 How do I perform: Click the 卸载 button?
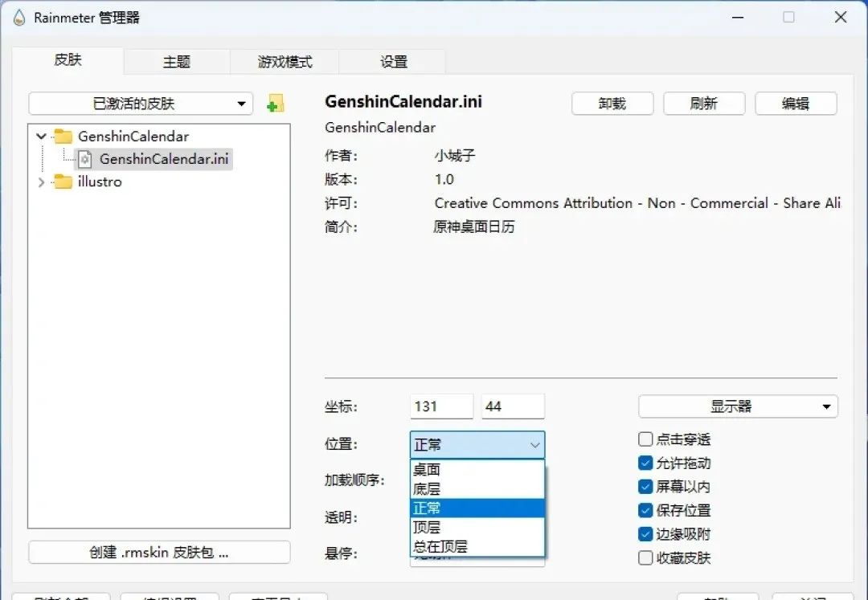pyautogui.click(x=612, y=104)
